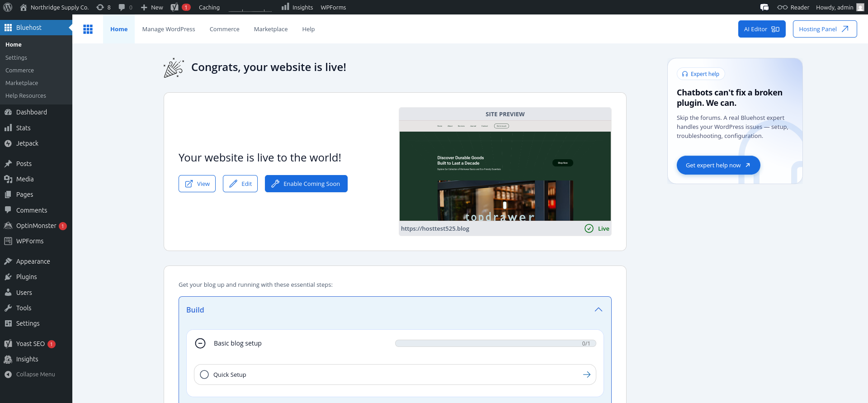Click the Expert help badge

click(701, 74)
